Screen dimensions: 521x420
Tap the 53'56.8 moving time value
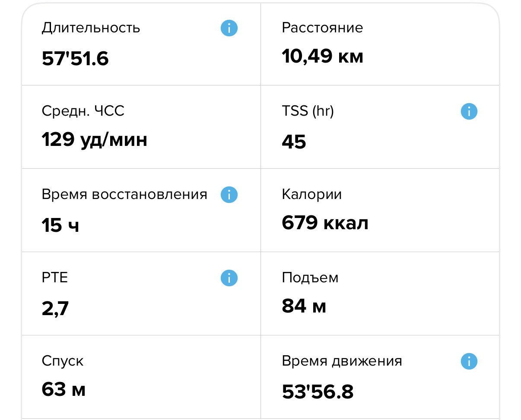click(x=318, y=392)
